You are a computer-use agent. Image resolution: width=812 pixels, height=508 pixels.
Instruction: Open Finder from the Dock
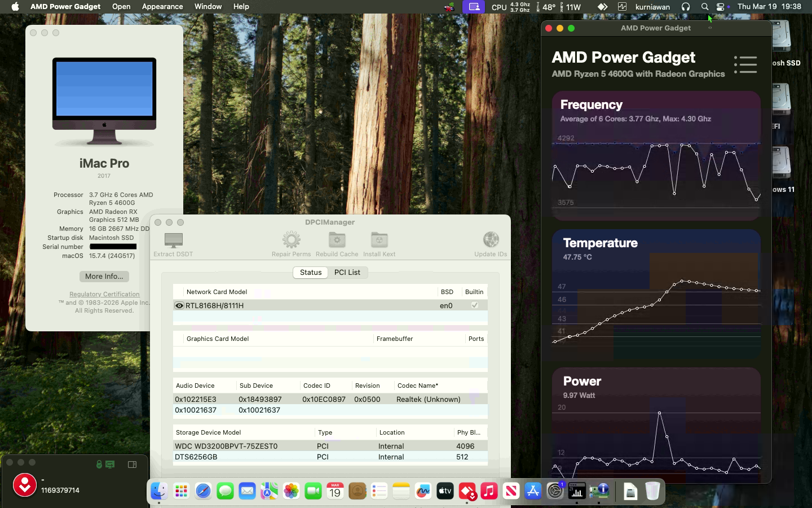pyautogui.click(x=159, y=491)
